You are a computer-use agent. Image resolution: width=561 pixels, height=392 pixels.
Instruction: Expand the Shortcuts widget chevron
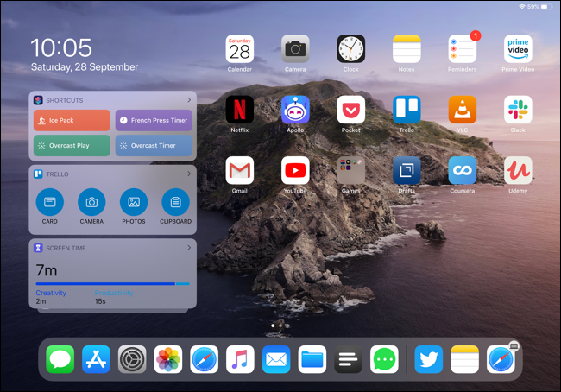[189, 100]
